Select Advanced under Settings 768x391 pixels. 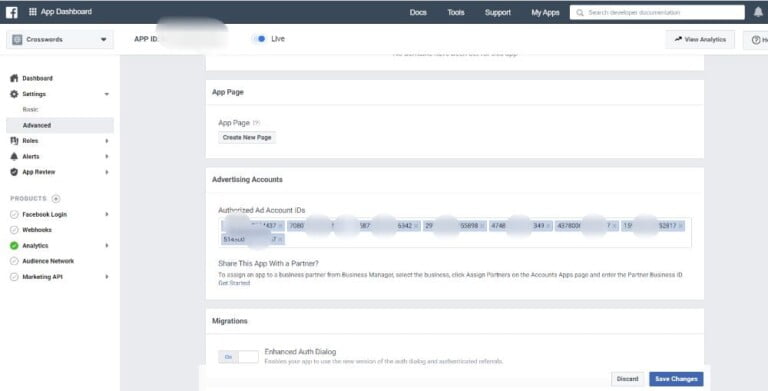60,125
